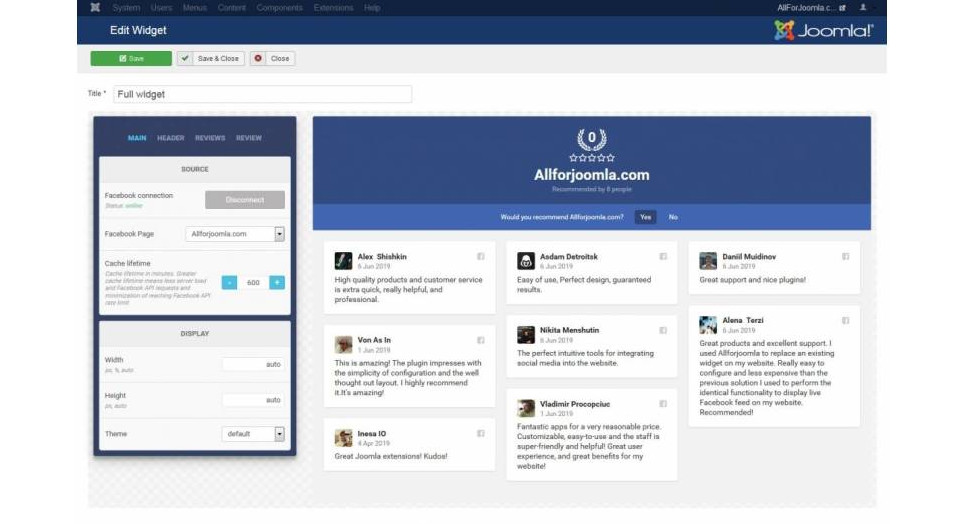Screen dimensions: 968x524
Task: Increase cache lifetime with plus button
Action: click(x=277, y=283)
